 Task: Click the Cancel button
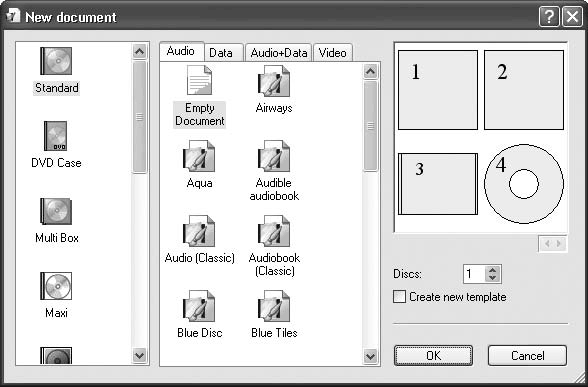click(527, 356)
